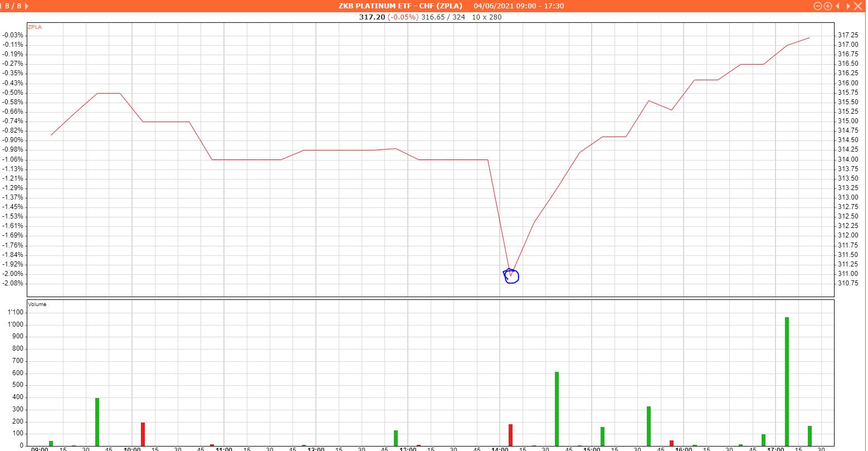This screenshot has height=451, width=868.
Task: Click bid/ask text 316.65 / 324
Action: (x=443, y=17)
